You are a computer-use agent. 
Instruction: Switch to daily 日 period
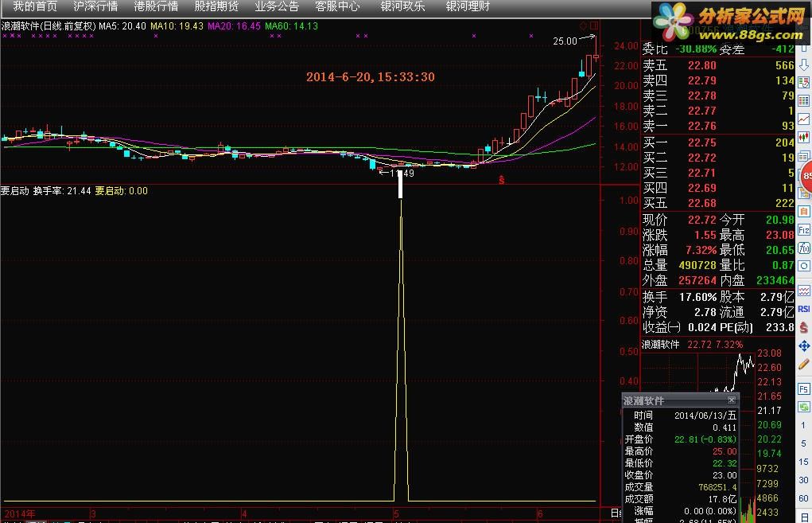(804, 517)
